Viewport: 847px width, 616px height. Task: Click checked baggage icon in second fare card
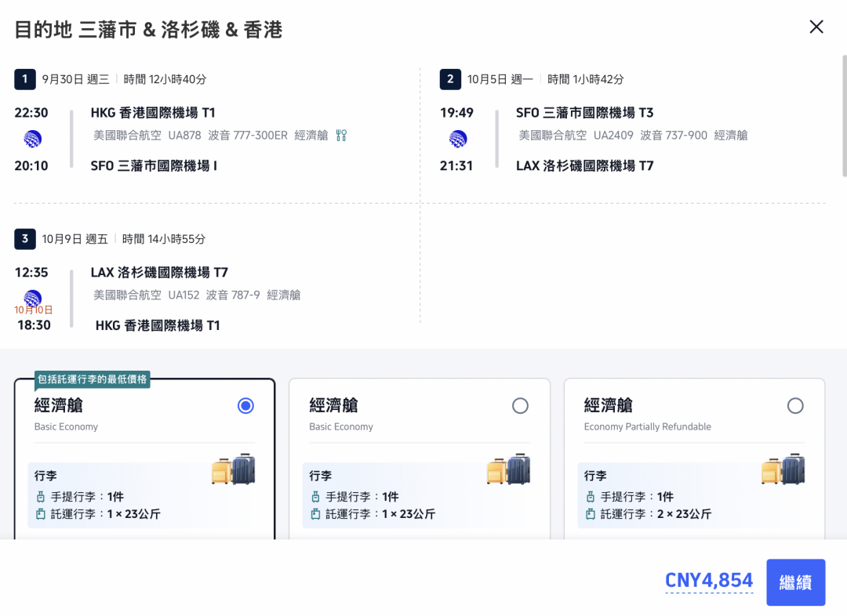tap(315, 514)
